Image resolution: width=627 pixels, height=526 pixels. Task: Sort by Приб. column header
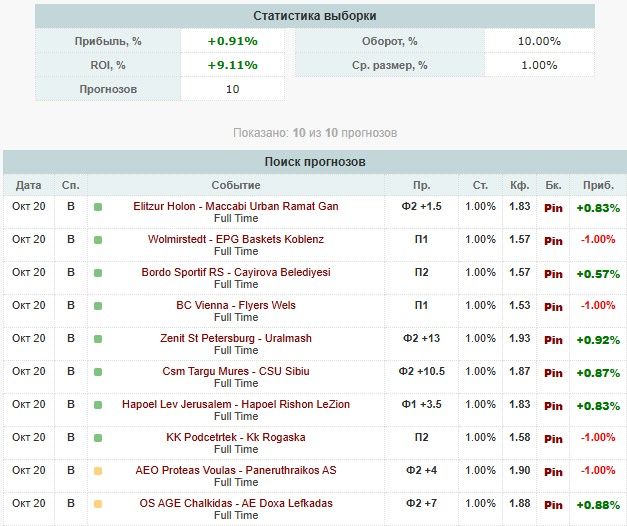tap(598, 185)
